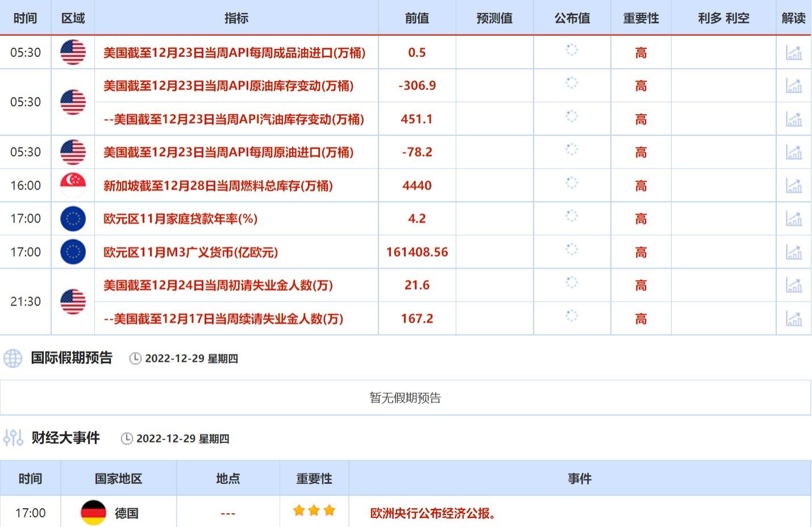Click chart icon for 续请失业金人数 row
812x527 pixels.
(793, 319)
